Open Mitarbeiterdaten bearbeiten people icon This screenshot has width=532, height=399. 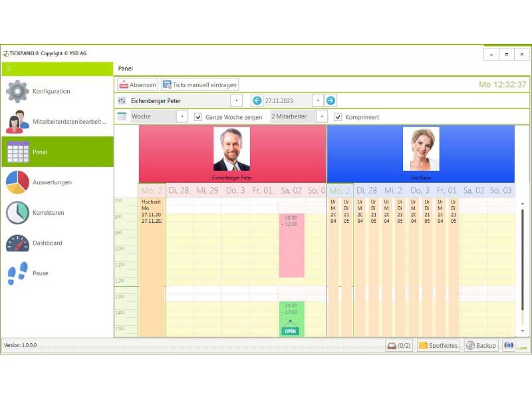tap(17, 122)
